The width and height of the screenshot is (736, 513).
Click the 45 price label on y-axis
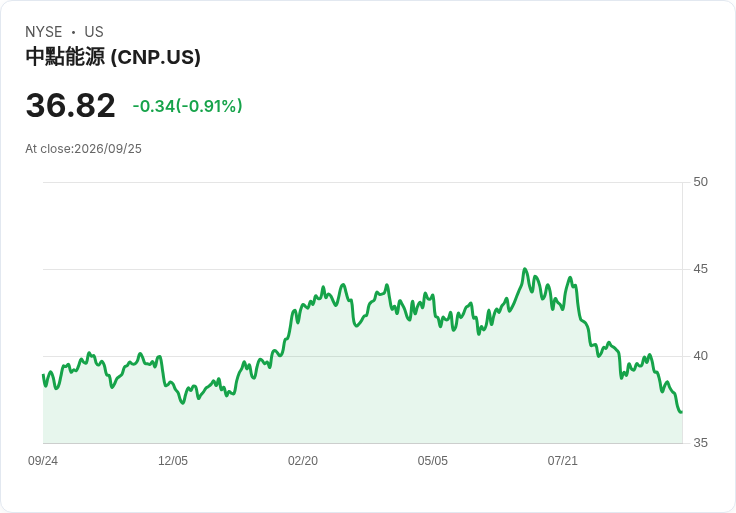pyautogui.click(x=700, y=269)
